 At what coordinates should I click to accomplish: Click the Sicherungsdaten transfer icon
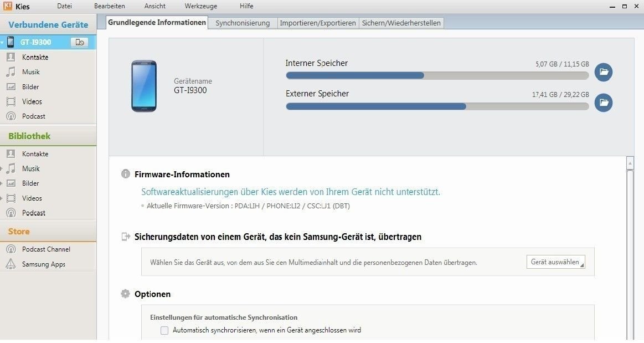pos(126,237)
